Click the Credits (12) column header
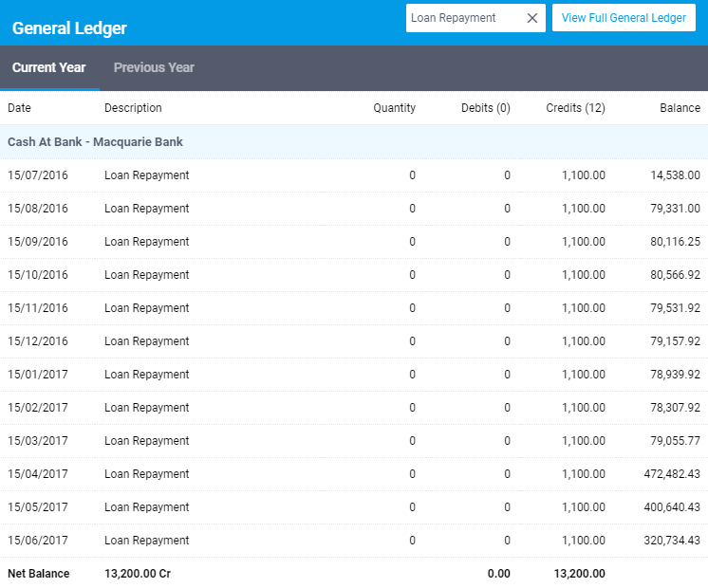The height and width of the screenshot is (588, 708). (x=575, y=108)
